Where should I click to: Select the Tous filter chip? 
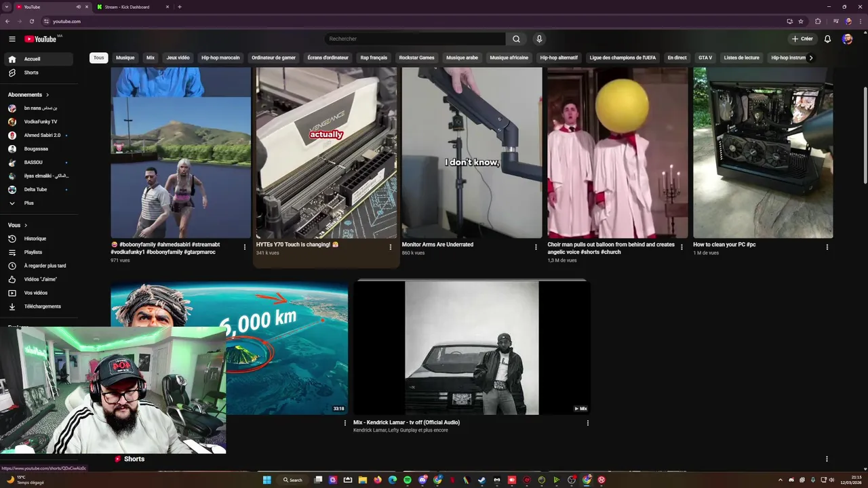tap(99, 58)
